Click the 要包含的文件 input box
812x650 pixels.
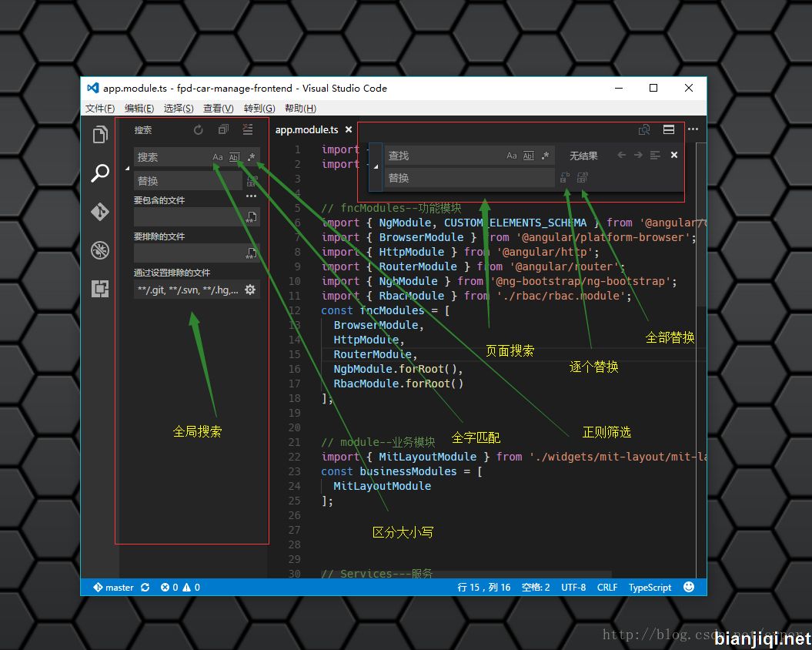pyautogui.click(x=197, y=216)
